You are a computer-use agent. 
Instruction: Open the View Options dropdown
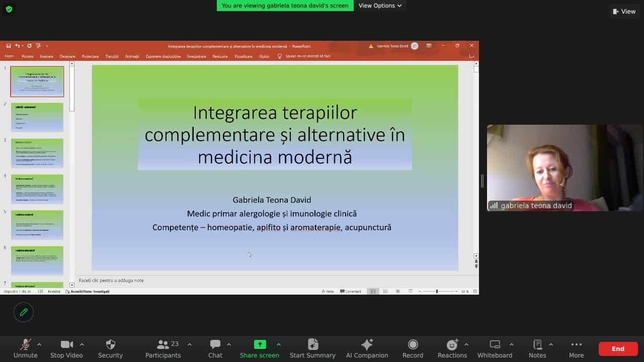[380, 6]
